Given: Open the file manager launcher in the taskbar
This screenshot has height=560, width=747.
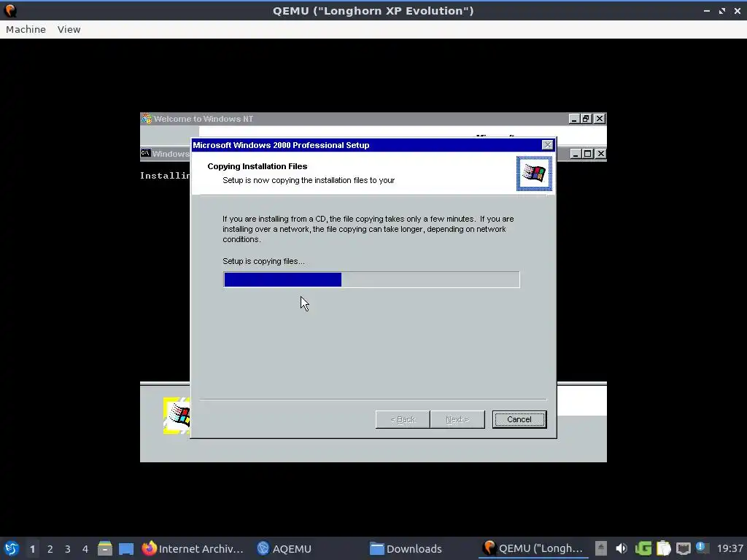Looking at the screenshot, I should (x=105, y=548).
